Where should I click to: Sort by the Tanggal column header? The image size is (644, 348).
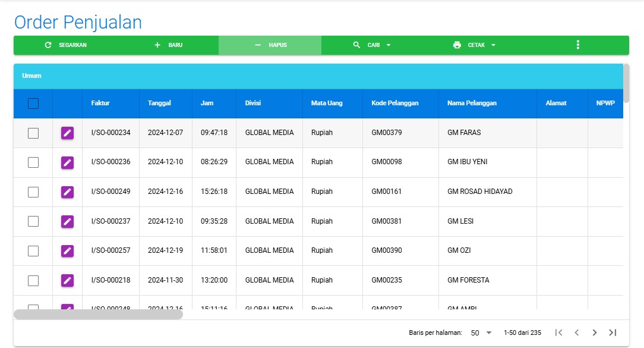click(159, 104)
